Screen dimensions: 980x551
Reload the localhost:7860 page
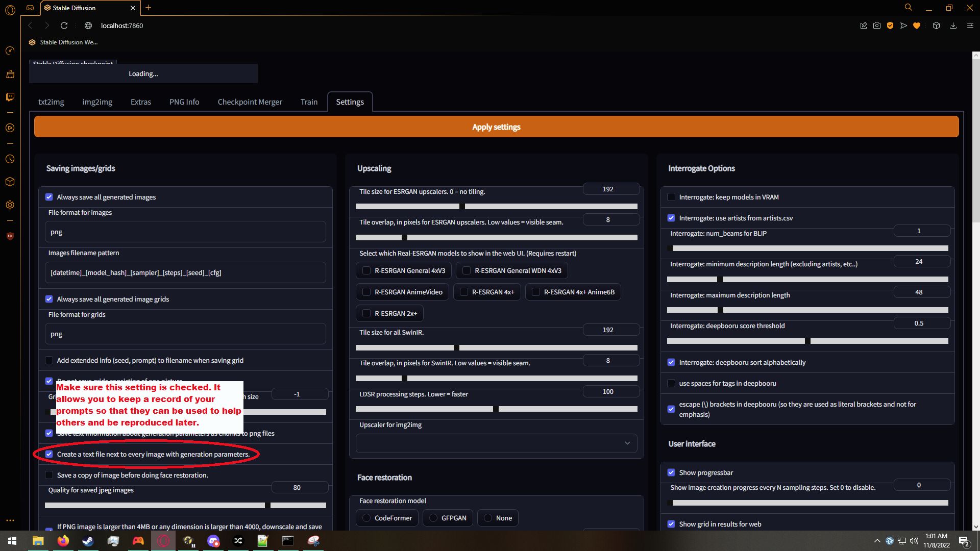64,25
